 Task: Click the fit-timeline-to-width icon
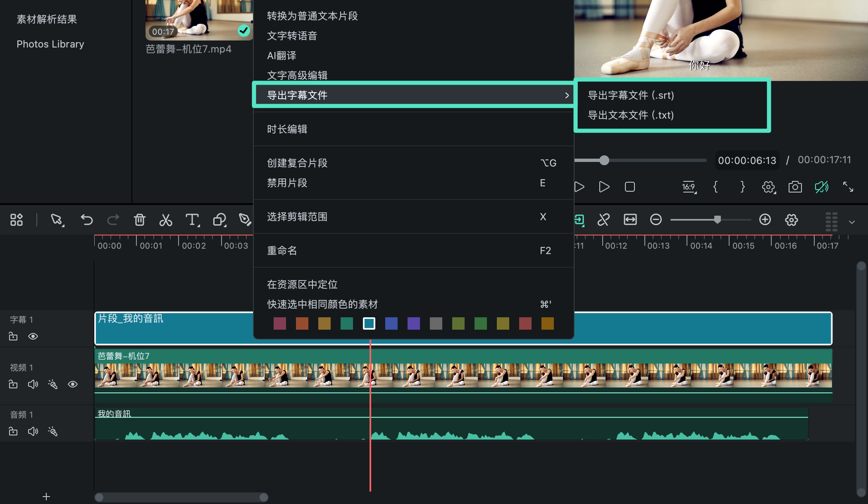(630, 219)
